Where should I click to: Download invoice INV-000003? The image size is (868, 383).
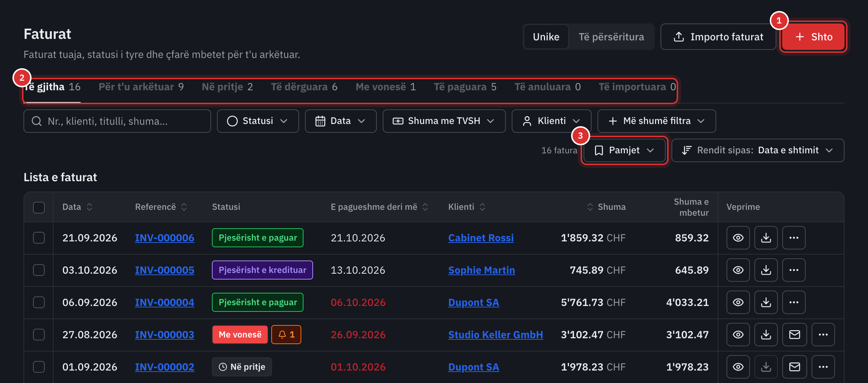pyautogui.click(x=766, y=335)
